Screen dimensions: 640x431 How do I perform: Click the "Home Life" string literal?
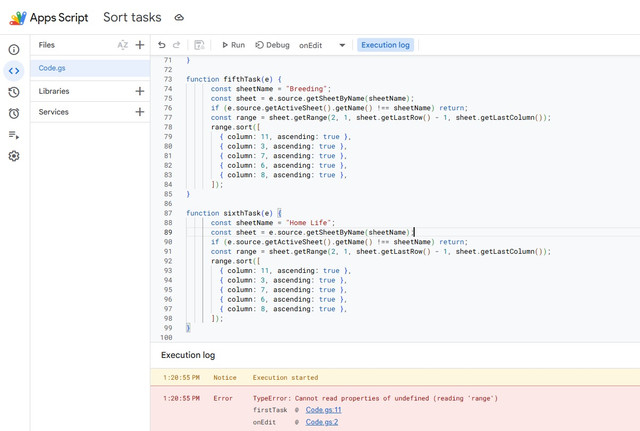308,222
